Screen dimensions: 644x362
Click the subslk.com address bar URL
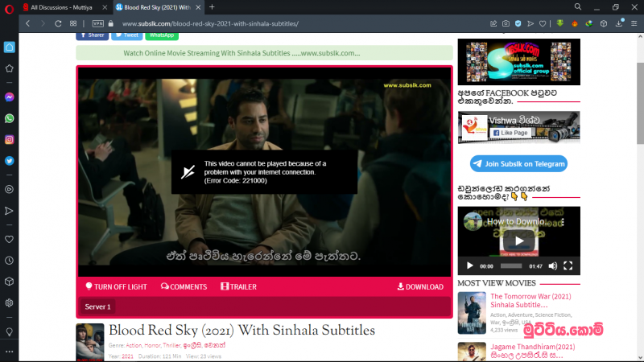click(210, 24)
